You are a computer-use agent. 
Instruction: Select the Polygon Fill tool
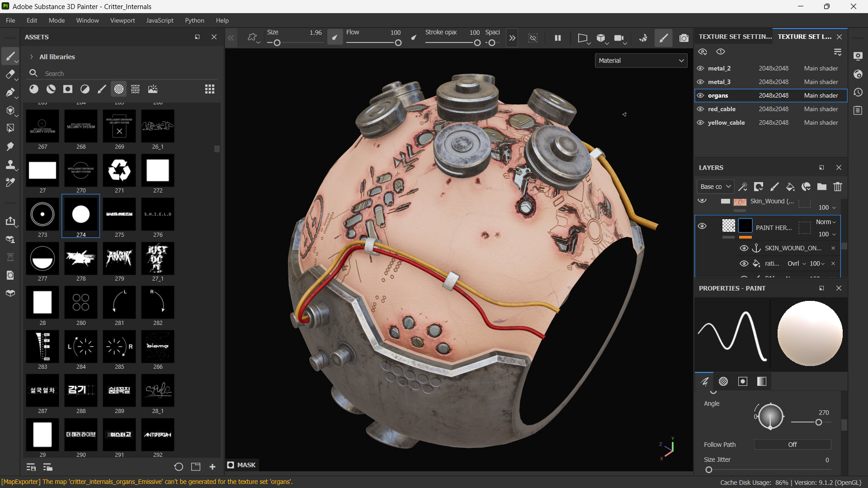[10, 128]
